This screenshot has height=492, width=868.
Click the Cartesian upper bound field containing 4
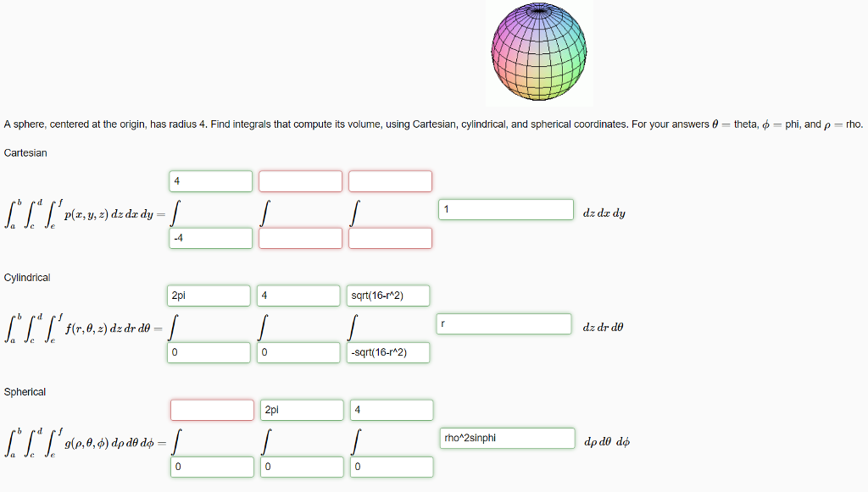point(209,180)
